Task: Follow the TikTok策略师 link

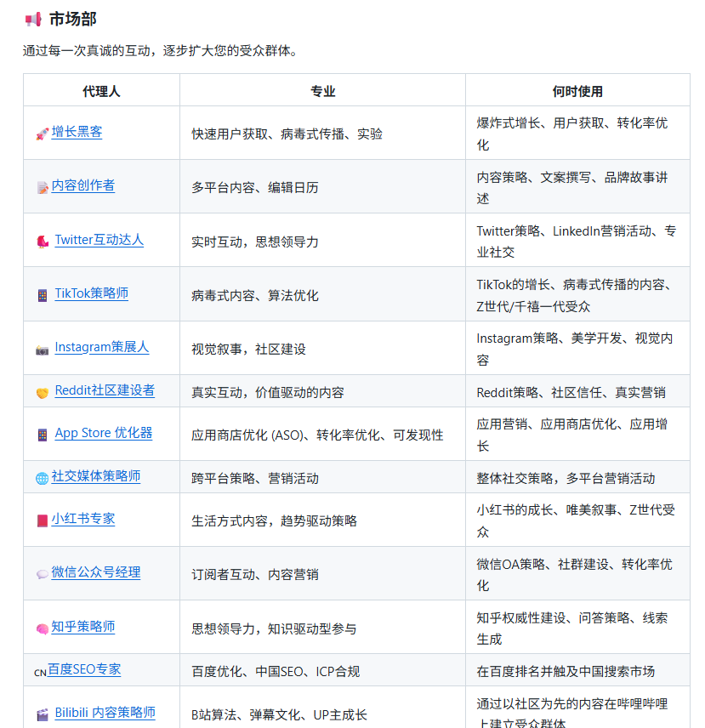Action: point(91,293)
